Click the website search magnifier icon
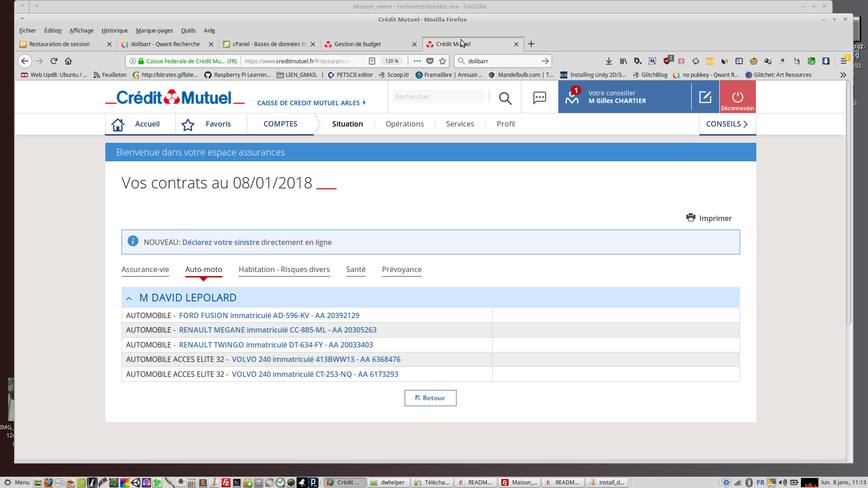Viewport: 868px width, 488px height. [x=505, y=98]
